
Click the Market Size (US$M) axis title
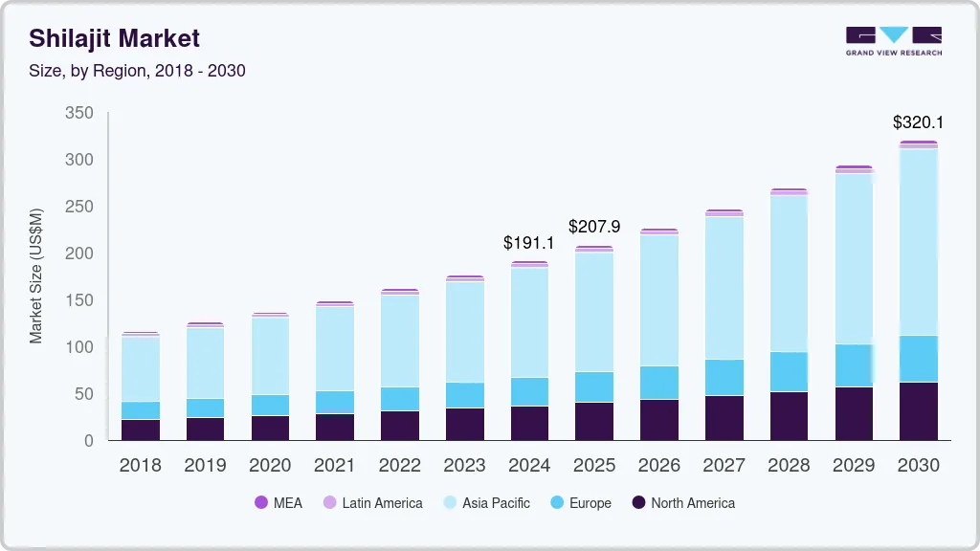click(x=35, y=275)
